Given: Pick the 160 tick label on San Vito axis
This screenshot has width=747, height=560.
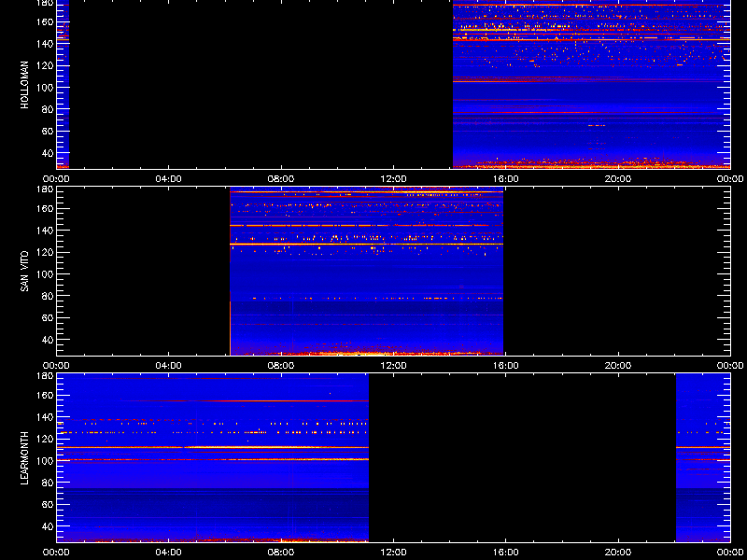Looking at the screenshot, I should 46,208.
